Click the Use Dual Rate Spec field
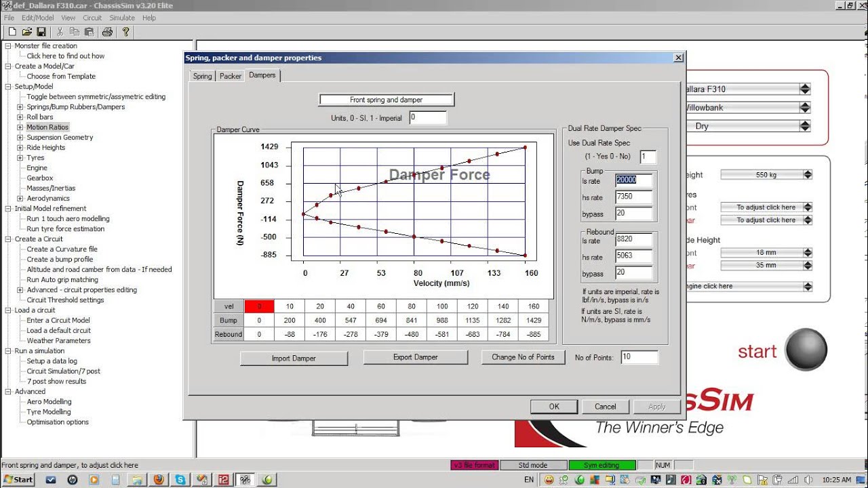Screen dimensions: 868x488 tap(648, 157)
